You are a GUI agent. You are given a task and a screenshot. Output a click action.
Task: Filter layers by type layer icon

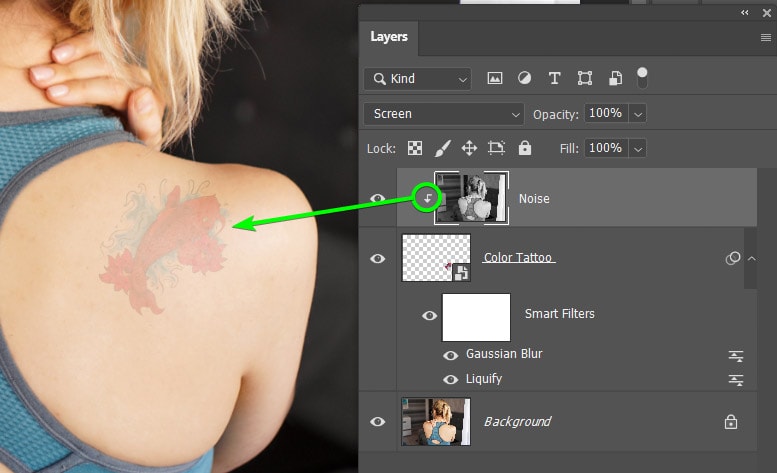click(x=555, y=79)
